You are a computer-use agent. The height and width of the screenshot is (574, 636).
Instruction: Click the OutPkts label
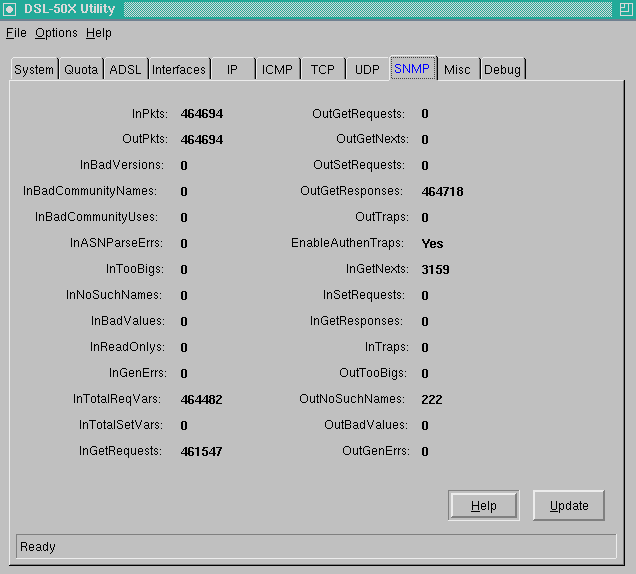pyautogui.click(x=145, y=139)
